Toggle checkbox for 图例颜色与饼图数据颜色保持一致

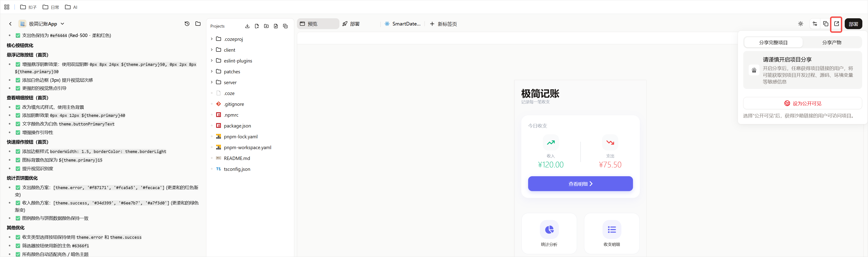pyautogui.click(x=18, y=218)
